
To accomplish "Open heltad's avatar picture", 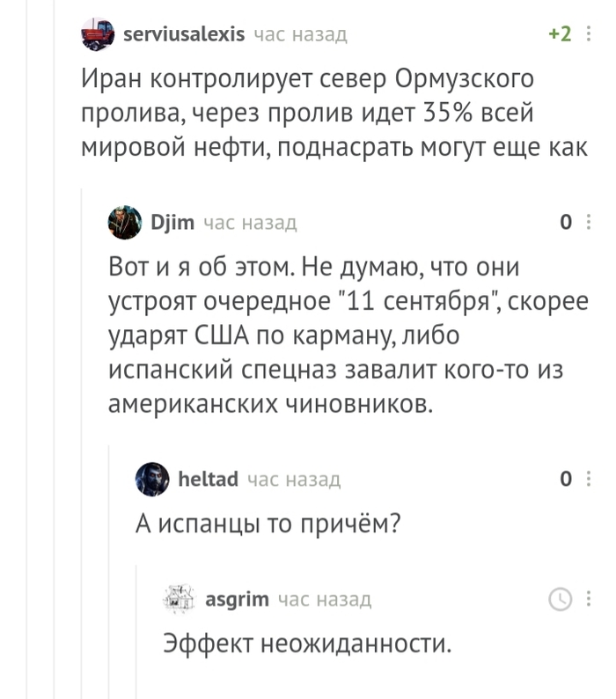I will (152, 480).
